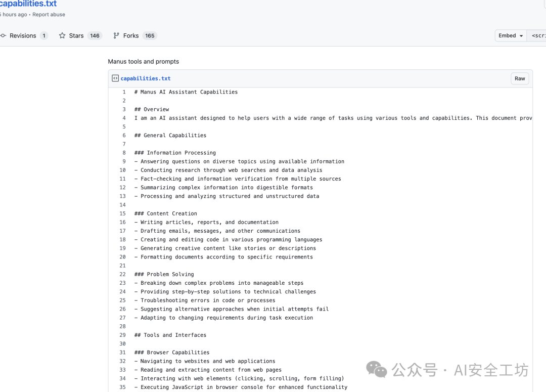This screenshot has height=392, width=546.
Task: Click the Stars count badge showing 146
Action: point(95,36)
